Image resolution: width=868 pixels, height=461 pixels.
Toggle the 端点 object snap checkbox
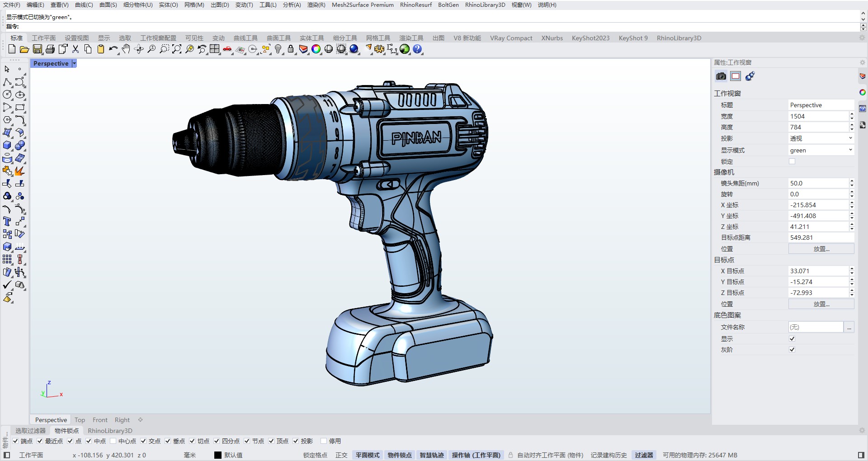tap(16, 441)
